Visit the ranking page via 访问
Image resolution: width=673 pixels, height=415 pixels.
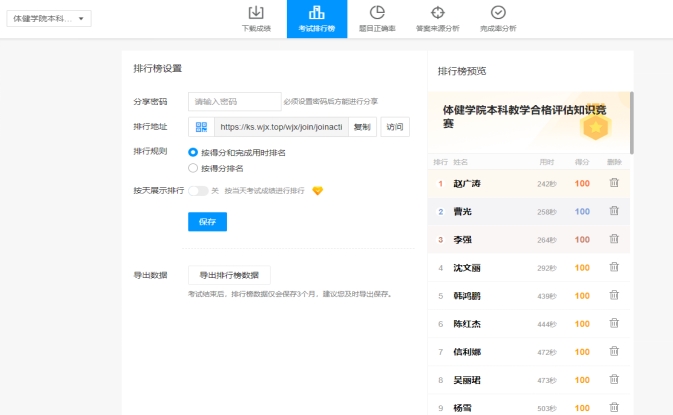(395, 127)
